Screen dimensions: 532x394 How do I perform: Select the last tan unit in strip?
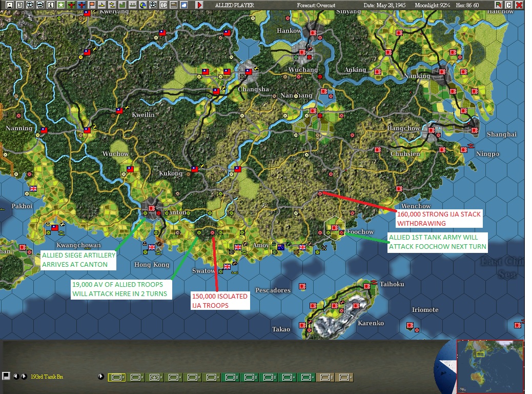coord(344,377)
